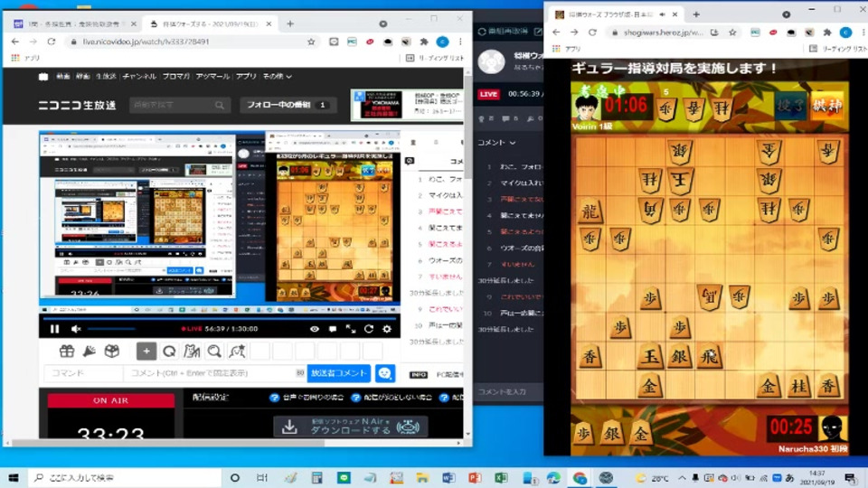Bookmark the nicovideo page with the star
The width and height of the screenshot is (868, 488).
click(311, 42)
